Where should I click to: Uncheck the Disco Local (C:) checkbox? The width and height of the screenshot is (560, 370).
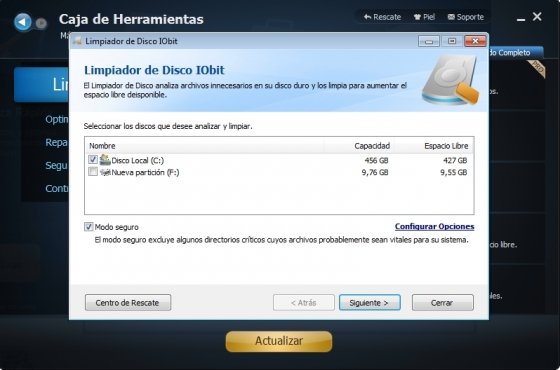tap(93, 159)
